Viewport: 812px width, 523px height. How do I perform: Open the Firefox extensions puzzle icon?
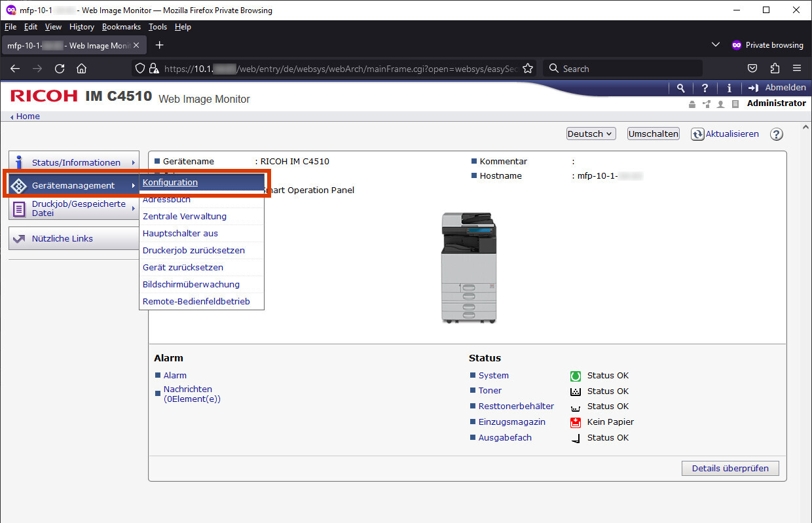[x=775, y=68]
